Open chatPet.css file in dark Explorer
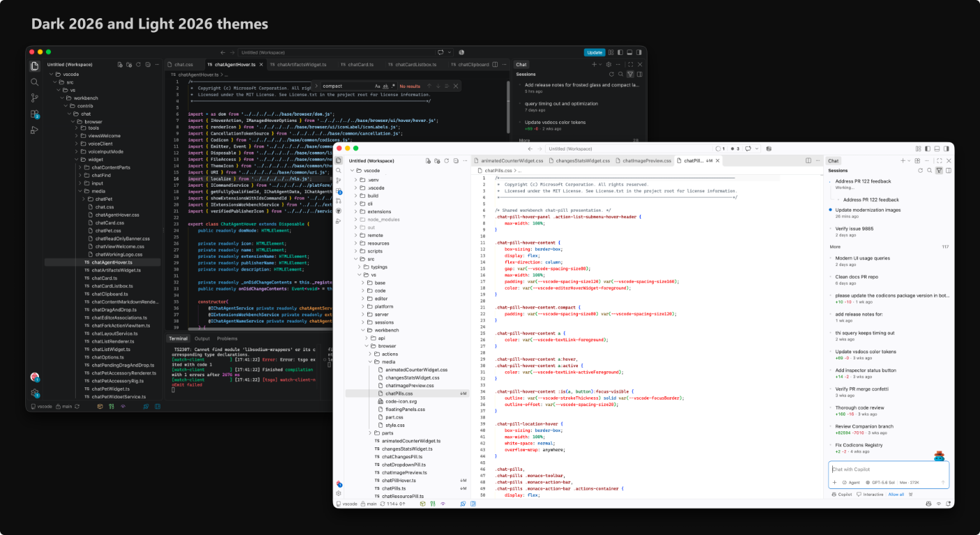The width and height of the screenshot is (980, 535). tap(108, 231)
